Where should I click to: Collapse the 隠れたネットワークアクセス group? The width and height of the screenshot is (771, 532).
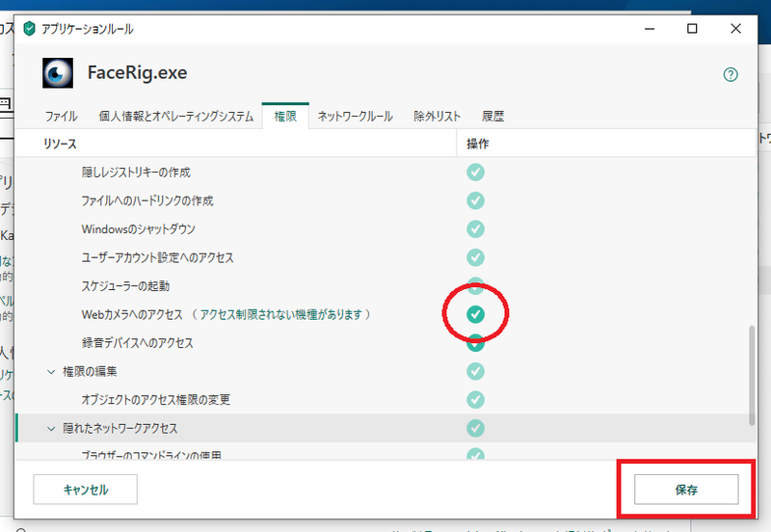[51, 429]
